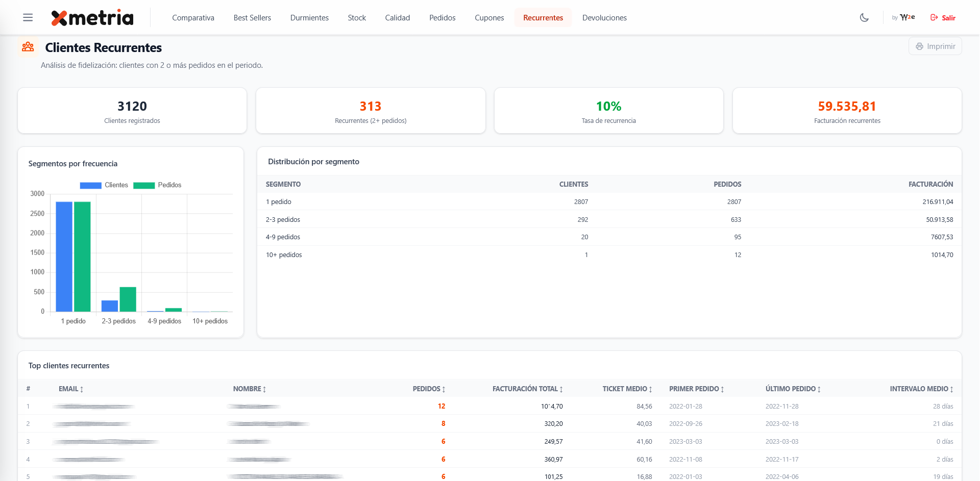Image resolution: width=980 pixels, height=481 pixels.
Task: Open the hamburger sidebar menu
Action: pos(28,18)
